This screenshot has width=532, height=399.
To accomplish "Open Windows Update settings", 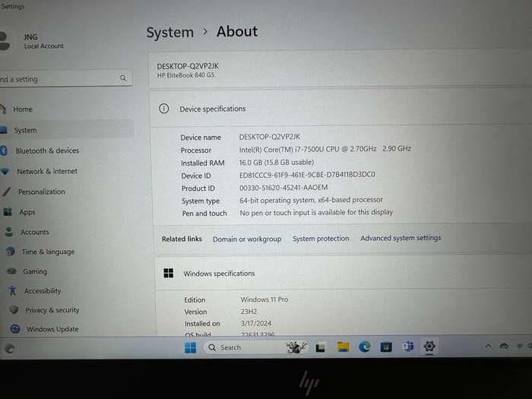I will point(52,329).
